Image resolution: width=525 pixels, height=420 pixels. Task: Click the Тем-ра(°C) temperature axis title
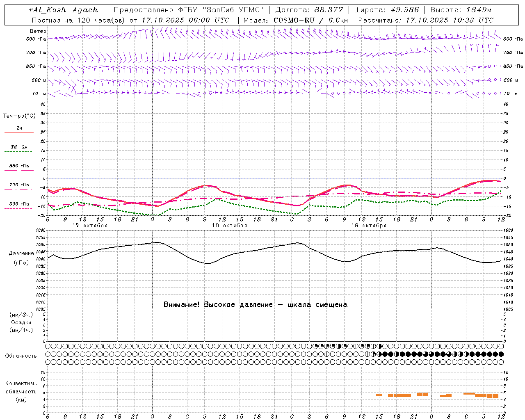pos(19,116)
